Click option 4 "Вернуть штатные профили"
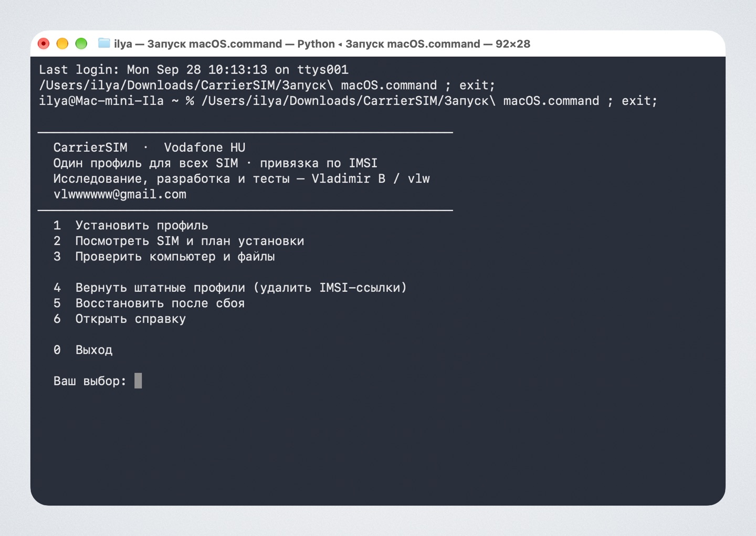 pyautogui.click(x=230, y=288)
